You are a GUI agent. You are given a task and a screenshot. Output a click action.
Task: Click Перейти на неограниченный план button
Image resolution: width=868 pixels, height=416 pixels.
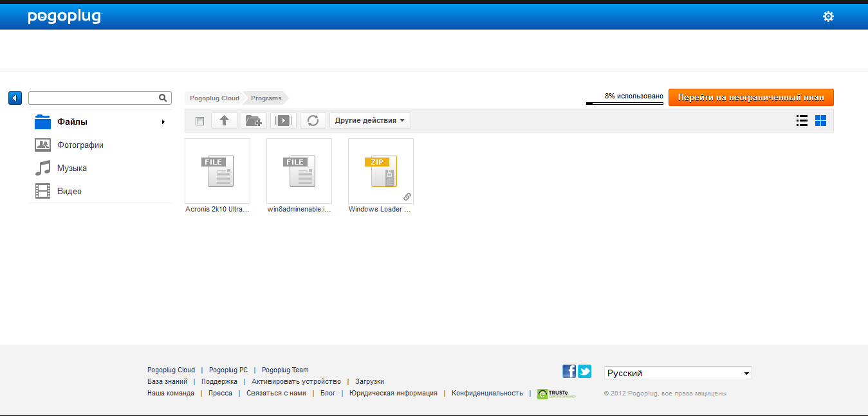[x=751, y=98]
